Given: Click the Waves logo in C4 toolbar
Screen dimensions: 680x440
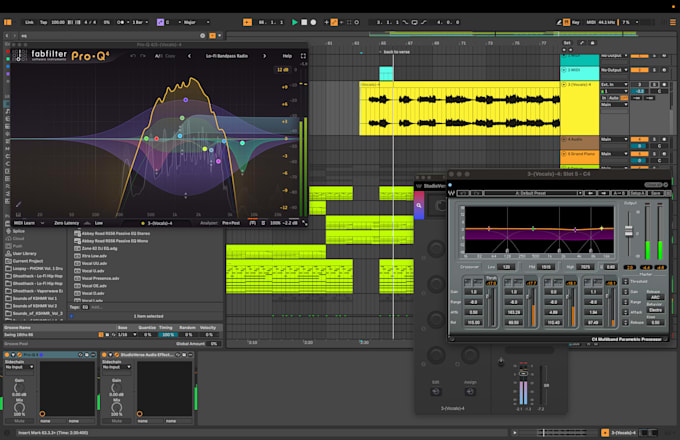Looking at the screenshot, I should point(451,193).
